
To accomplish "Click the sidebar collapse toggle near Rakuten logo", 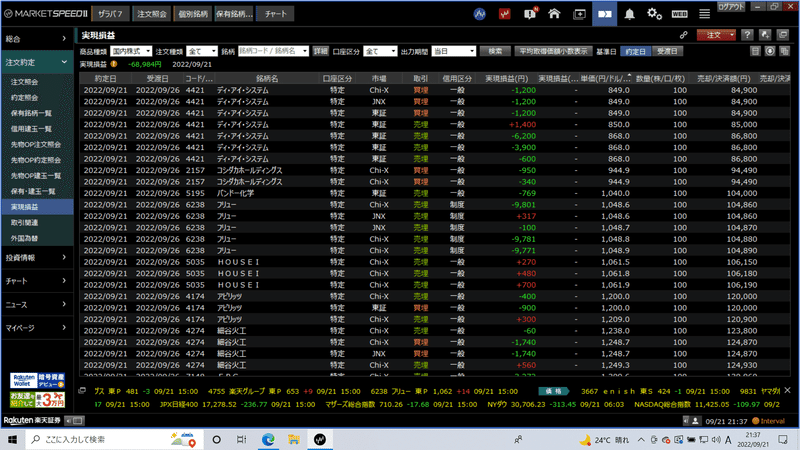I will point(74,421).
